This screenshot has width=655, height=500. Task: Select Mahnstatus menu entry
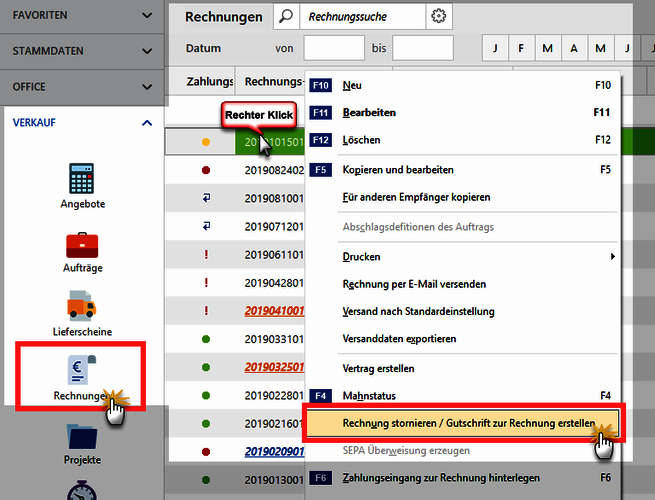(x=463, y=396)
